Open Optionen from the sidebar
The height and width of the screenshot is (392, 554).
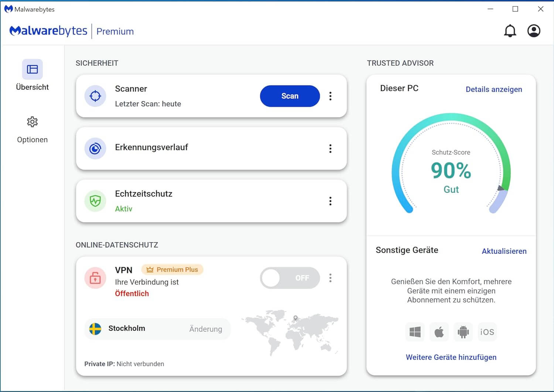32,129
